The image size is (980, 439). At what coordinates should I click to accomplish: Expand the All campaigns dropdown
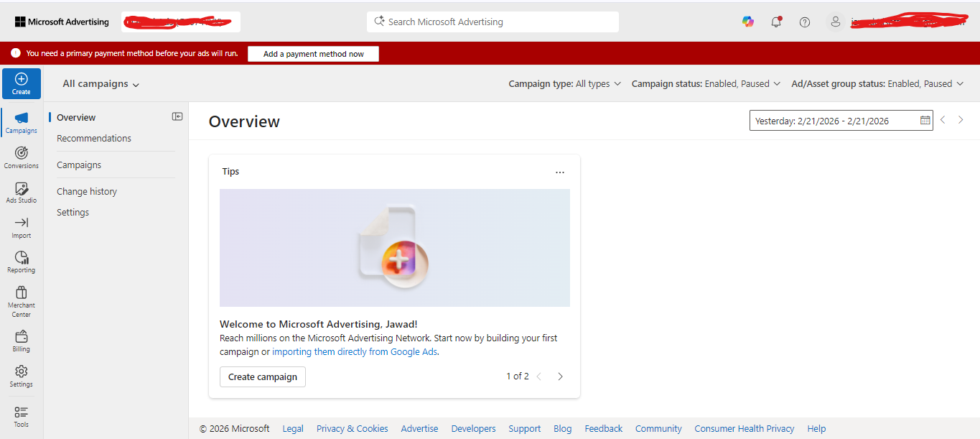coord(101,84)
